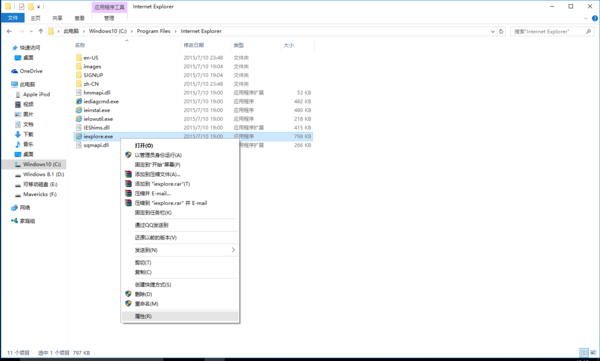
Task: Select the IEShims.dll file icon
Action: pos(79,128)
